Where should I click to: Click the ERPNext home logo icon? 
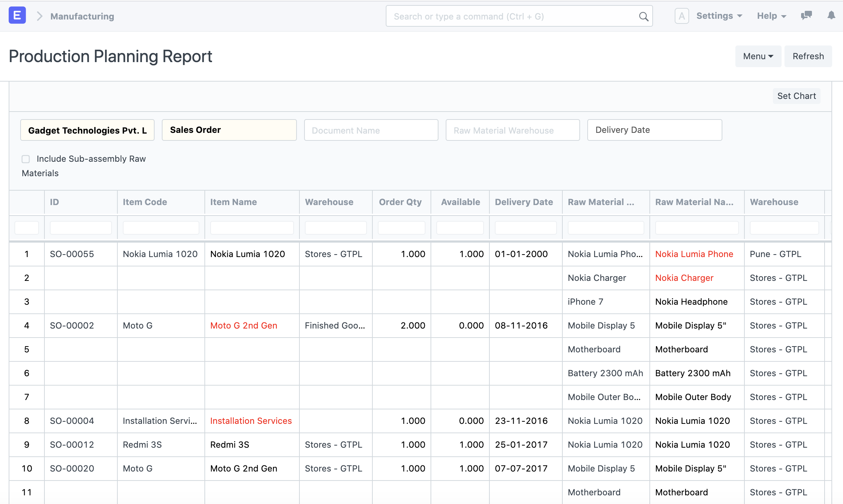(x=17, y=16)
